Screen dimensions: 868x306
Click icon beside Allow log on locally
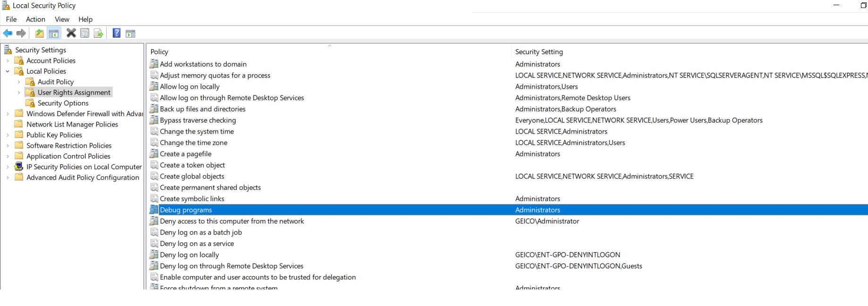coord(154,86)
